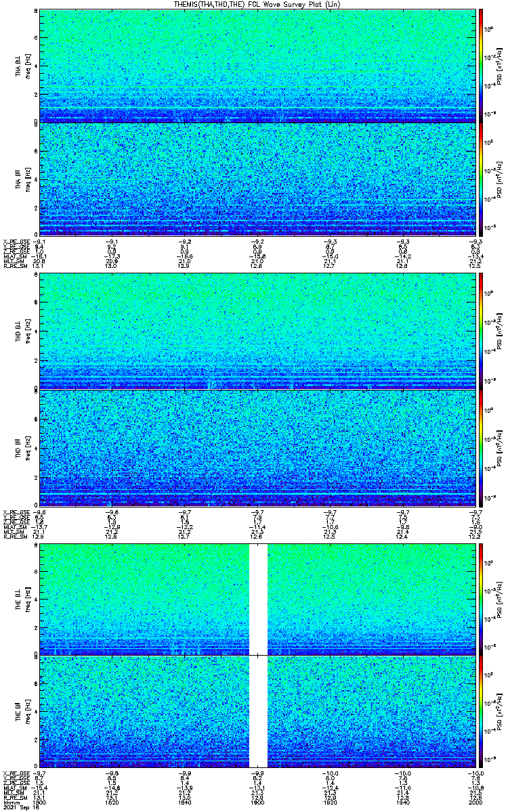Click the 1820 time tick label
The width and height of the screenshot is (508, 812).
(x=112, y=802)
